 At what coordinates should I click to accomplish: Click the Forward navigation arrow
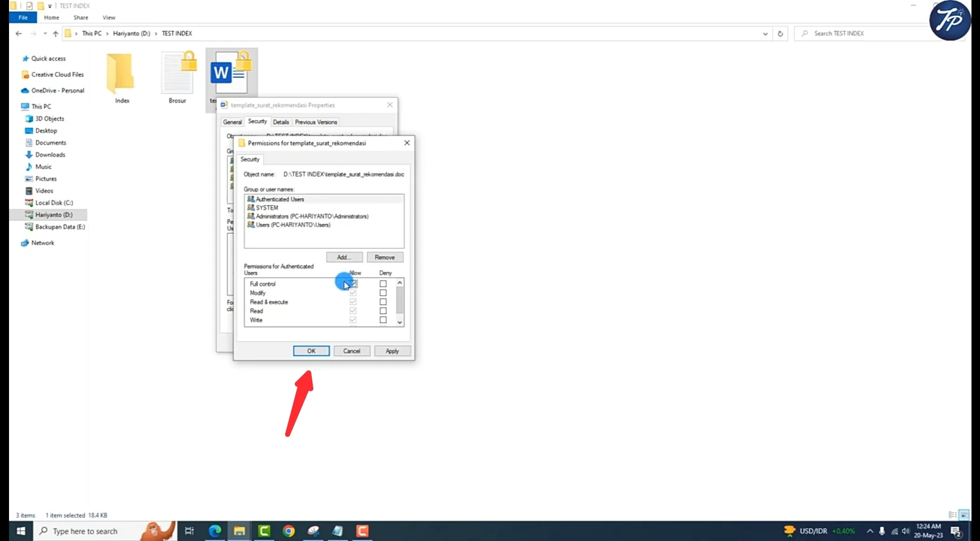33,34
